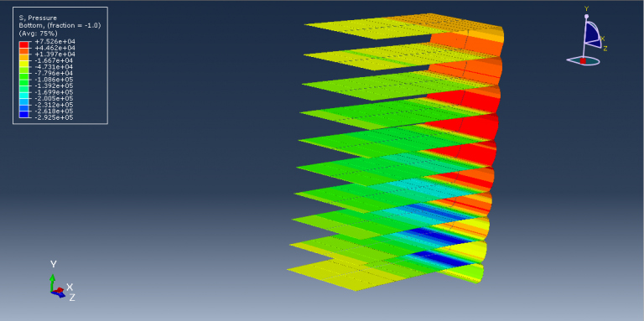This screenshot has width=644, height=321.
Task: Select the red legend swatch for +7.526e+04
Action: point(23,44)
